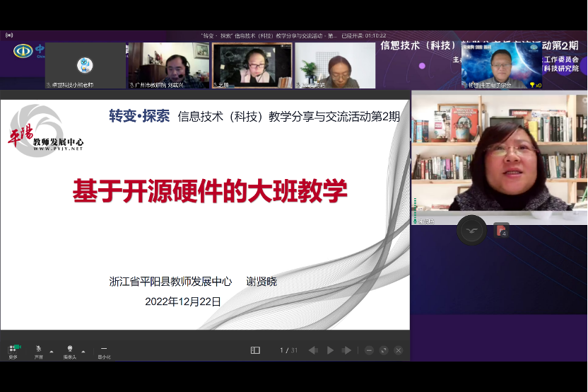Viewport: 588px width, 392px height.
Task: Go to the previous slide arrow
Action: click(312, 350)
